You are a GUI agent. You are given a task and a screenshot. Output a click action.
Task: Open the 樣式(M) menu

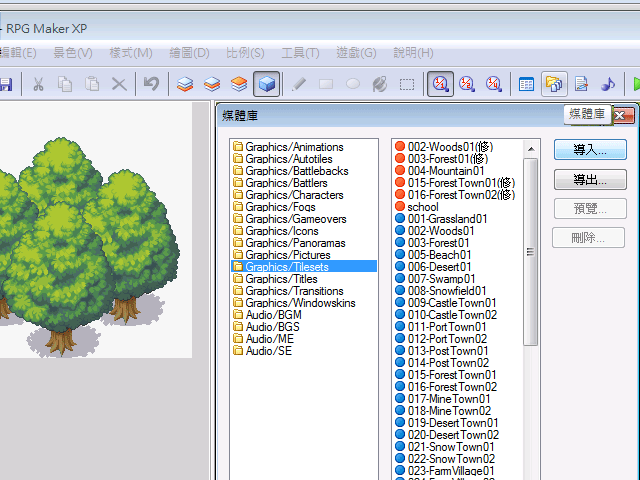(x=131, y=53)
